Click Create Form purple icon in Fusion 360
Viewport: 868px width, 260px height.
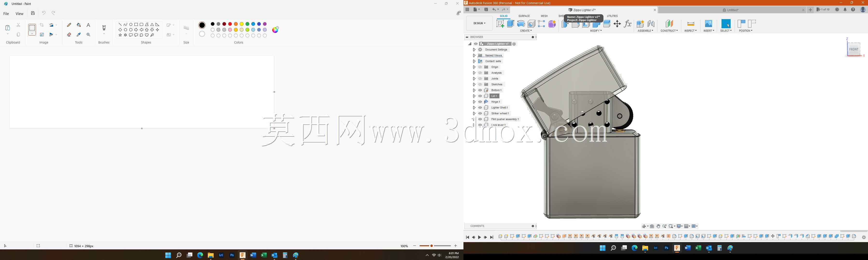[552, 24]
